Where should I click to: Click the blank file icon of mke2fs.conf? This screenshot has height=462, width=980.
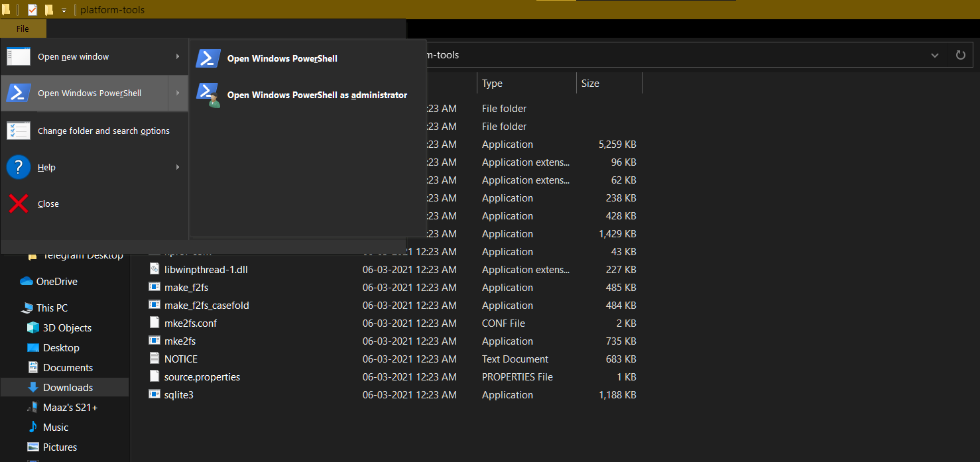point(153,323)
